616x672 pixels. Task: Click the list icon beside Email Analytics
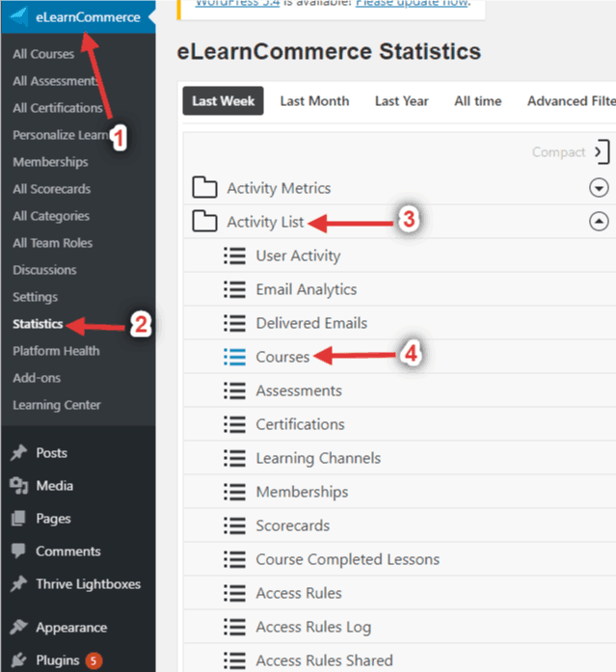(x=235, y=289)
